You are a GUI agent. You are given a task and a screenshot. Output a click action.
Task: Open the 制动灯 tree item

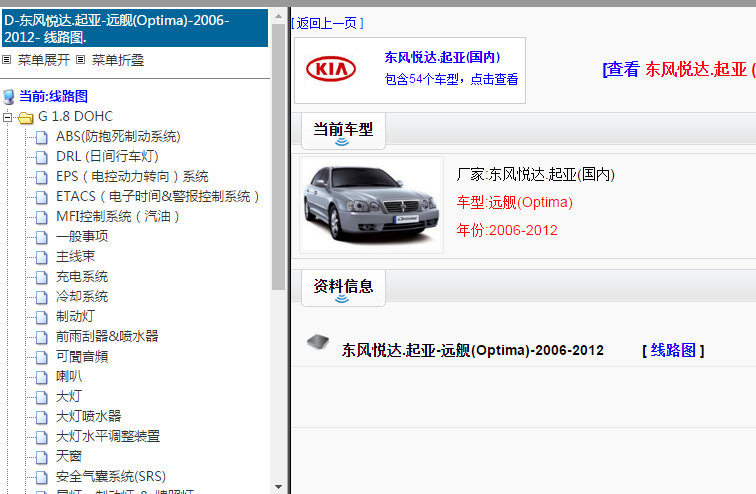[x=76, y=316]
